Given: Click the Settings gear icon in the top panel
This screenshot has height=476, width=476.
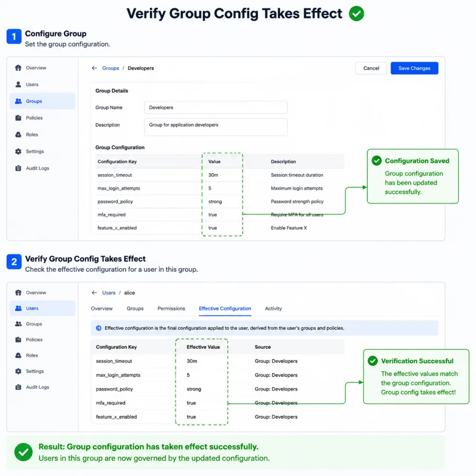Looking at the screenshot, I should click(x=18, y=151).
